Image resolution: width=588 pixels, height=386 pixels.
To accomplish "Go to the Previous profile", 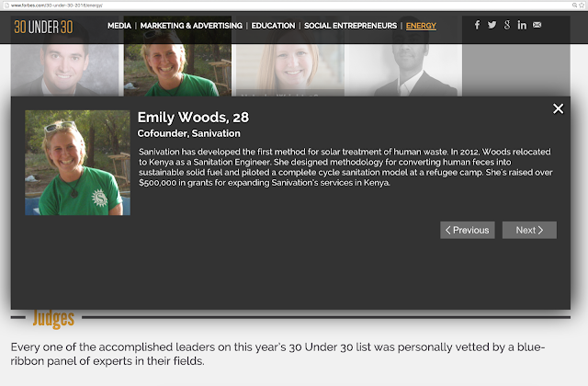I will pyautogui.click(x=468, y=230).
